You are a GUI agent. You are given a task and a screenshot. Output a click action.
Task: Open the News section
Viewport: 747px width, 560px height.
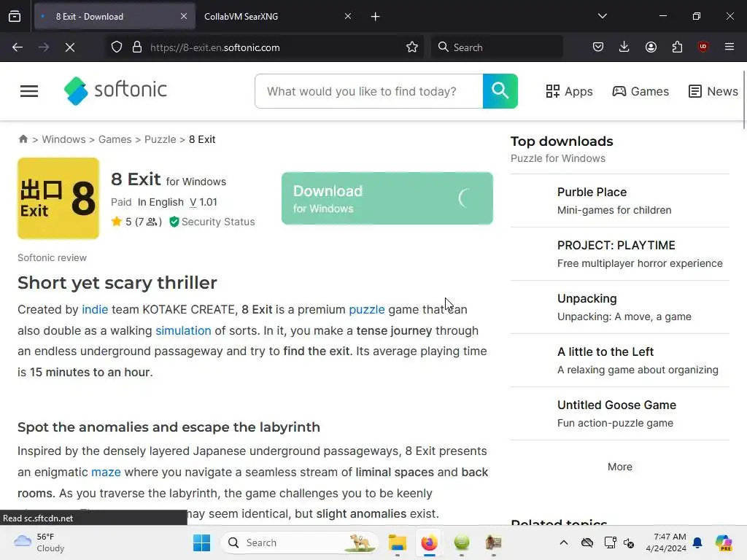(x=713, y=91)
